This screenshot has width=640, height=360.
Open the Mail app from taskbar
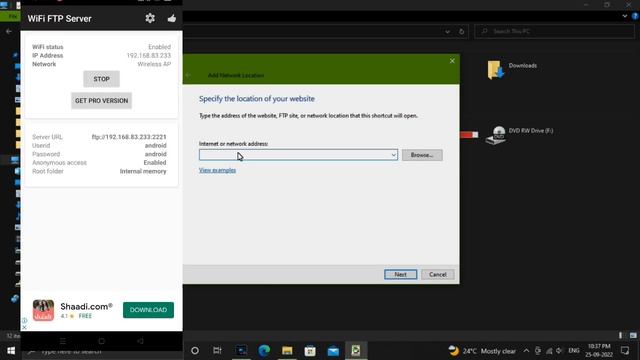(333, 350)
